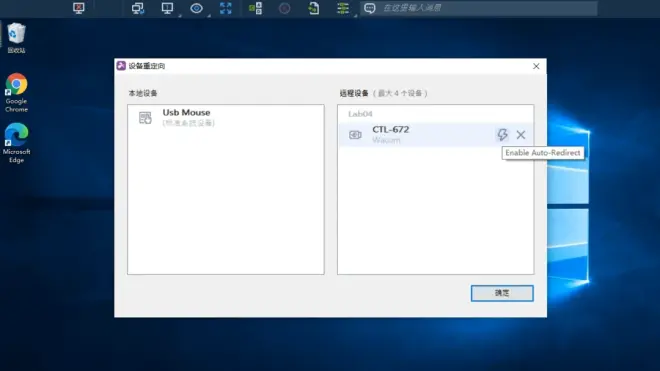Open the green keyboard shortcut icon
660x371 pixels.
[255, 8]
